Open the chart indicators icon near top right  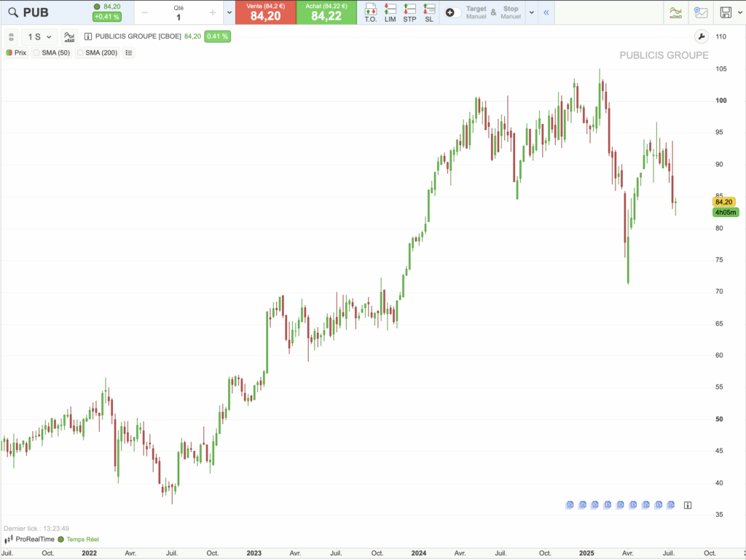[x=675, y=12]
